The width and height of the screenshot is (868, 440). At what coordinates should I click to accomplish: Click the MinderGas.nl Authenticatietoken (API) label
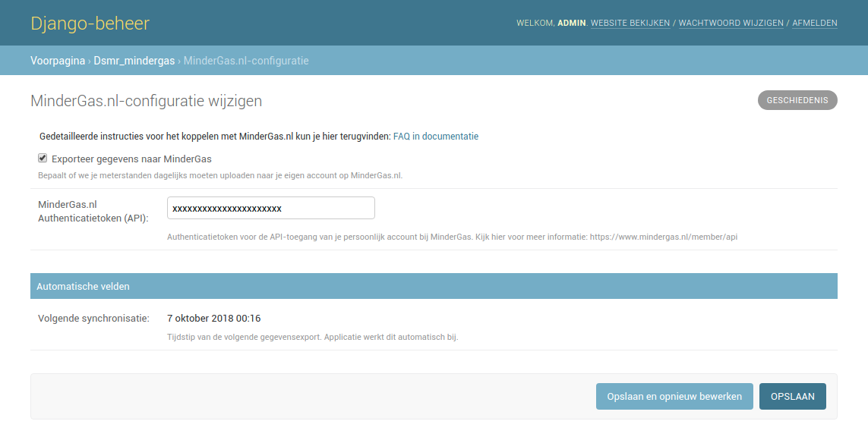pos(93,211)
